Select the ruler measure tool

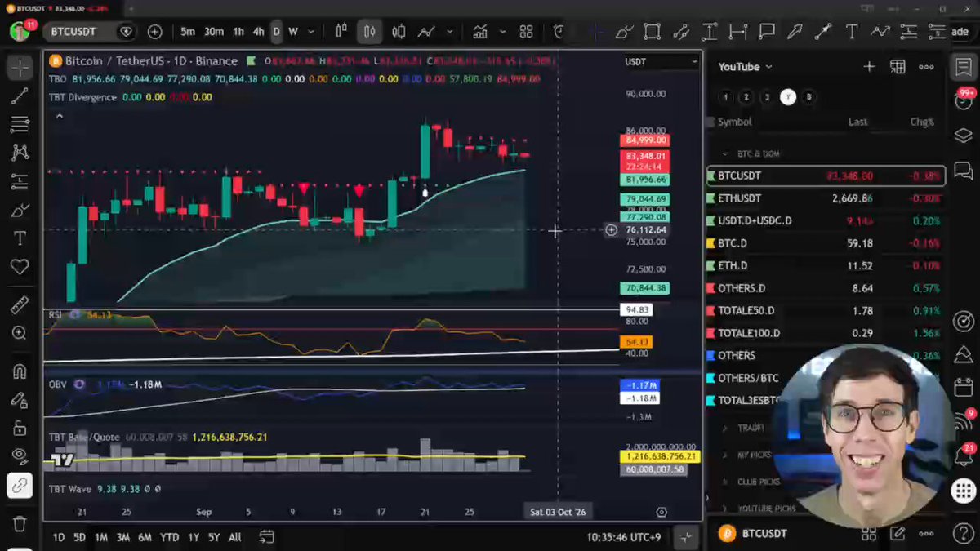click(x=20, y=305)
